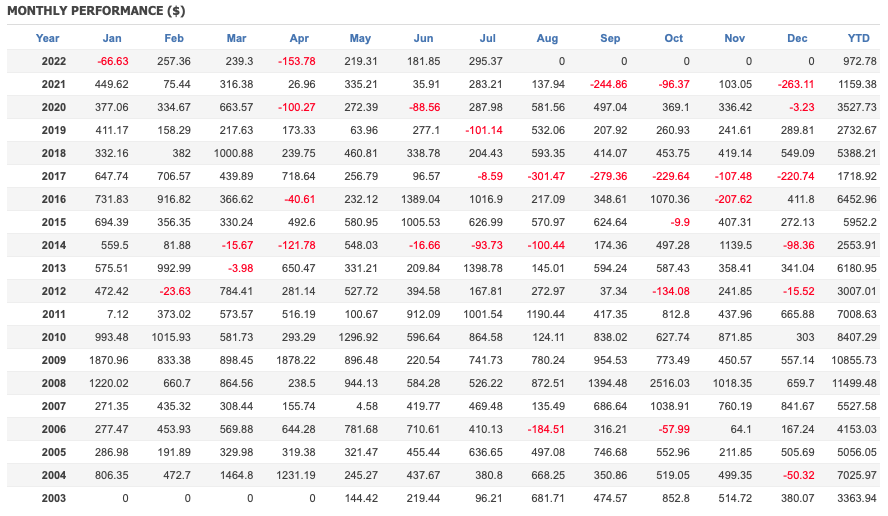888x516 pixels.
Task: Click the "Dec" column header
Action: coord(797,38)
